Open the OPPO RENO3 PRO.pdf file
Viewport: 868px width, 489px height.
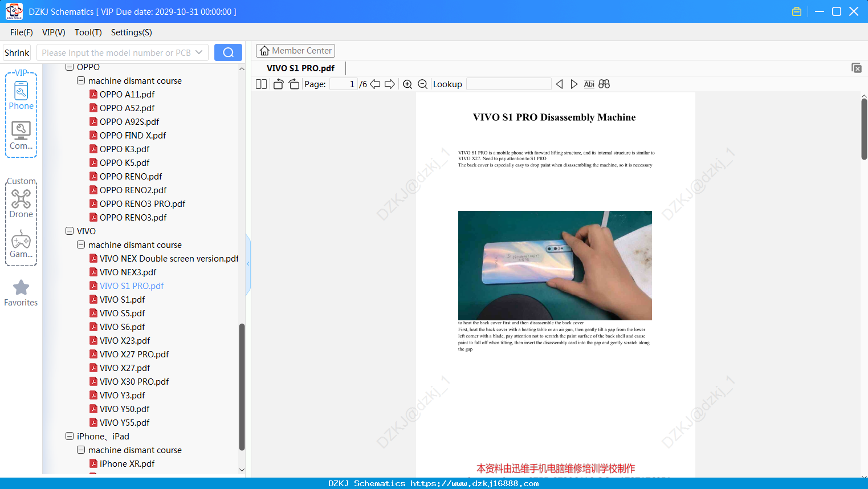point(142,203)
